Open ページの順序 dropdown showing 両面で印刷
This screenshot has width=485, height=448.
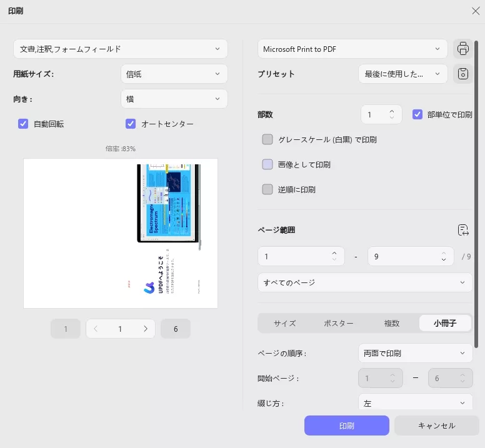pyautogui.click(x=416, y=353)
